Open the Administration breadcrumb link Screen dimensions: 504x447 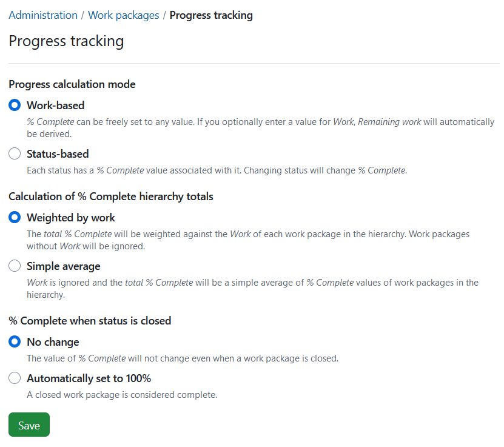[x=42, y=15]
